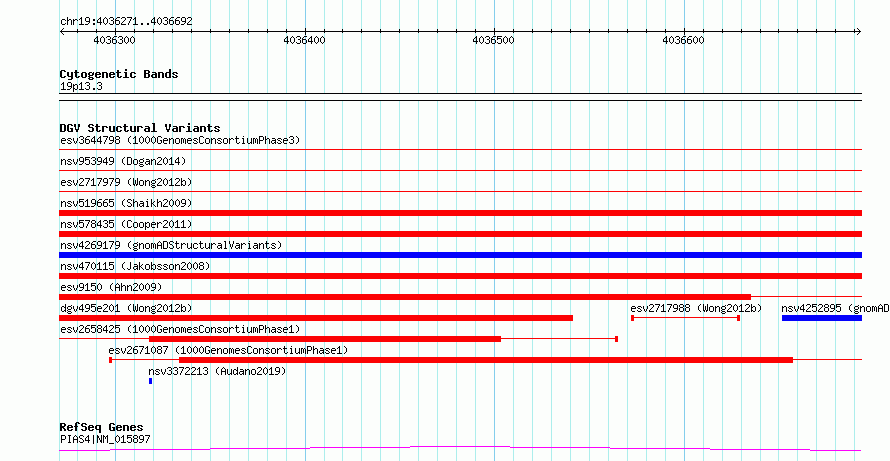Open variant nsv3372213 (Audano2019)
This screenshot has width=890, height=461.
click(x=217, y=371)
